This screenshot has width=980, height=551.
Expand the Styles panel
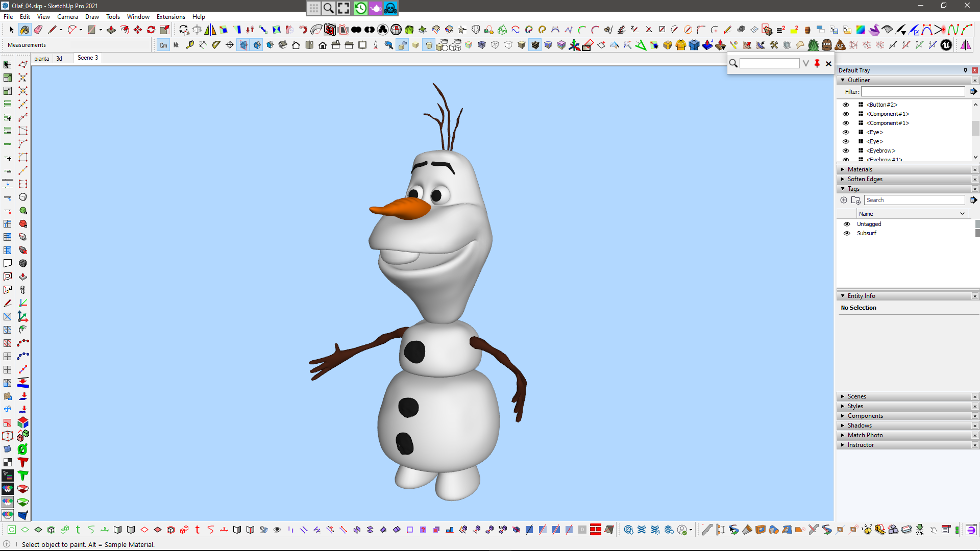click(x=843, y=406)
